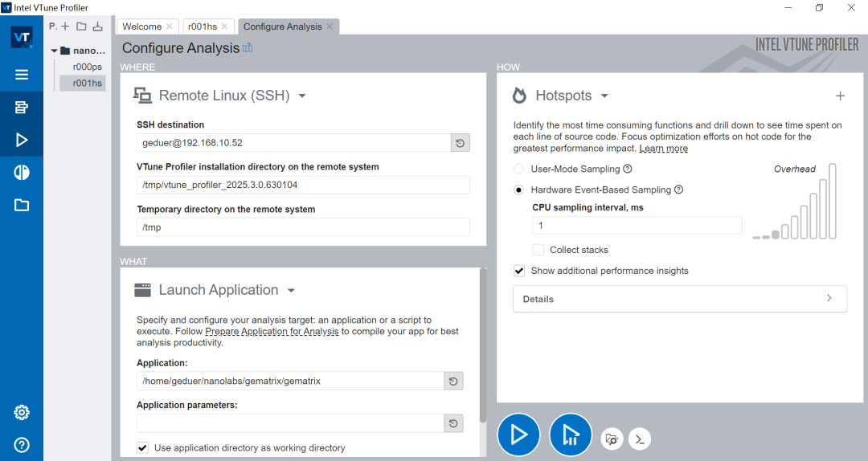This screenshot has height=461, width=868.
Task: Click the history icon beside the Application path
Action: point(453,381)
